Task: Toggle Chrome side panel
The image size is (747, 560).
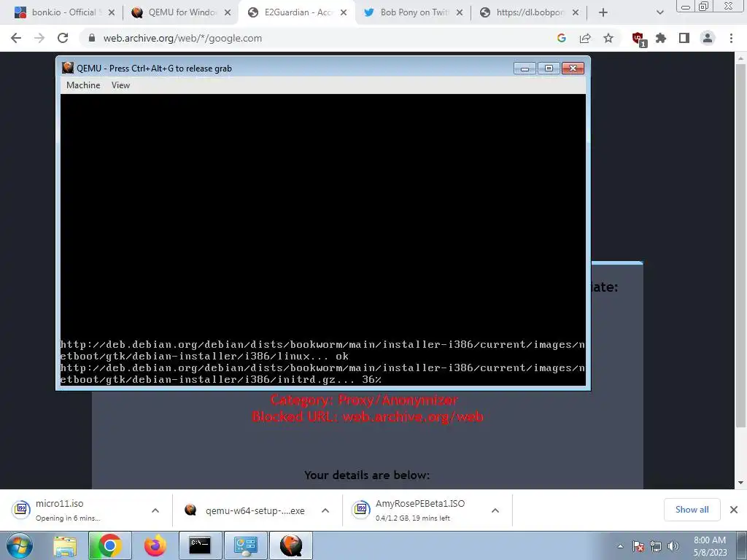Action: point(684,38)
